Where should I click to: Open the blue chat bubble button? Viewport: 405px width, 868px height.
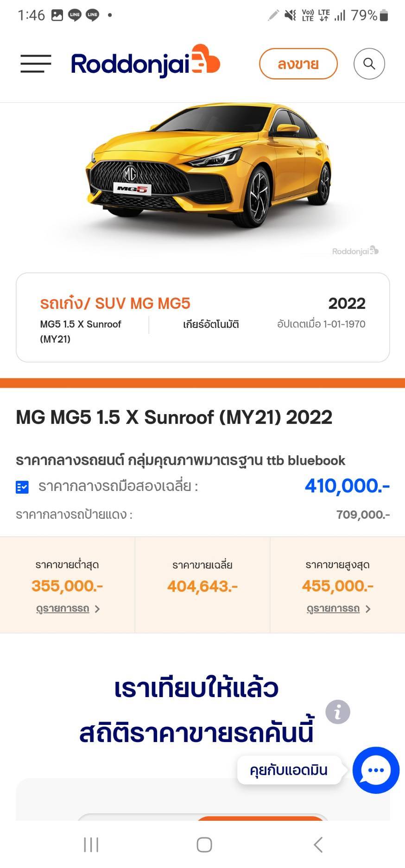[375, 770]
